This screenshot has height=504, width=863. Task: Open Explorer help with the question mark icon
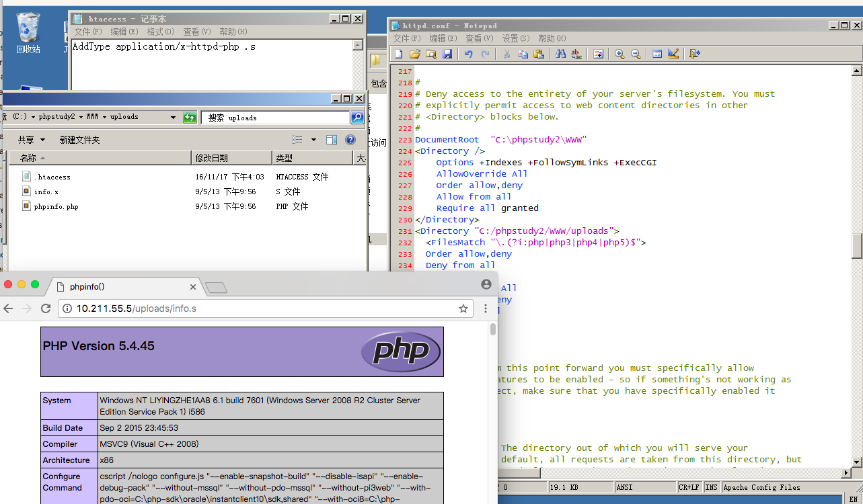point(350,140)
